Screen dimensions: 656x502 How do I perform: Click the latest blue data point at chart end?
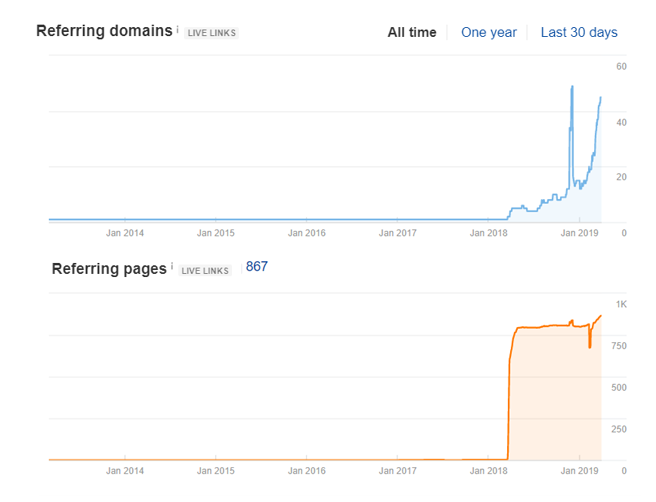[601, 97]
